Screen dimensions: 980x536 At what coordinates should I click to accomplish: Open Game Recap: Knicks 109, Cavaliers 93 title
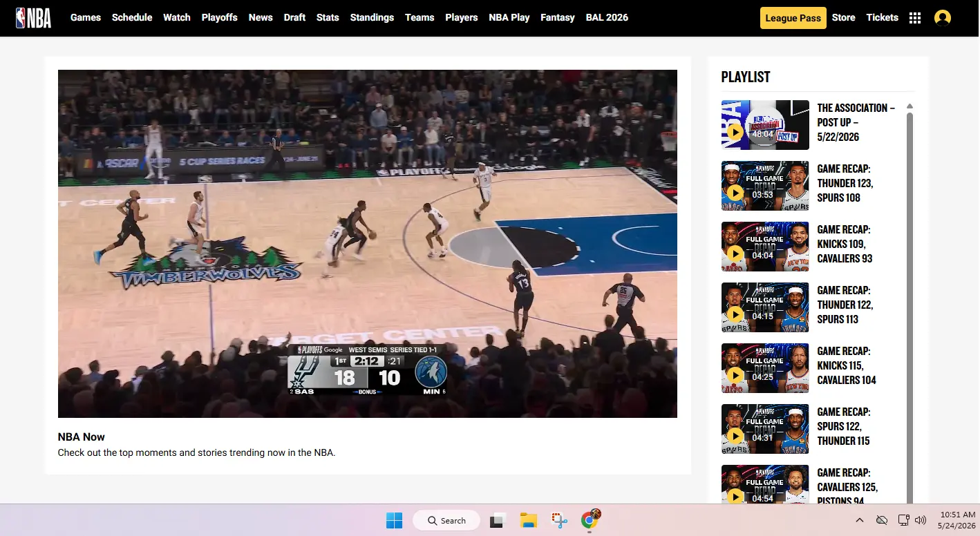coord(845,244)
